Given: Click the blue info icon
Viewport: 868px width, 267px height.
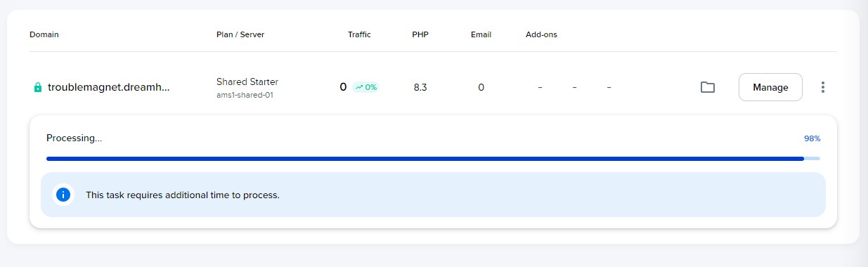Looking at the screenshot, I should pyautogui.click(x=63, y=195).
